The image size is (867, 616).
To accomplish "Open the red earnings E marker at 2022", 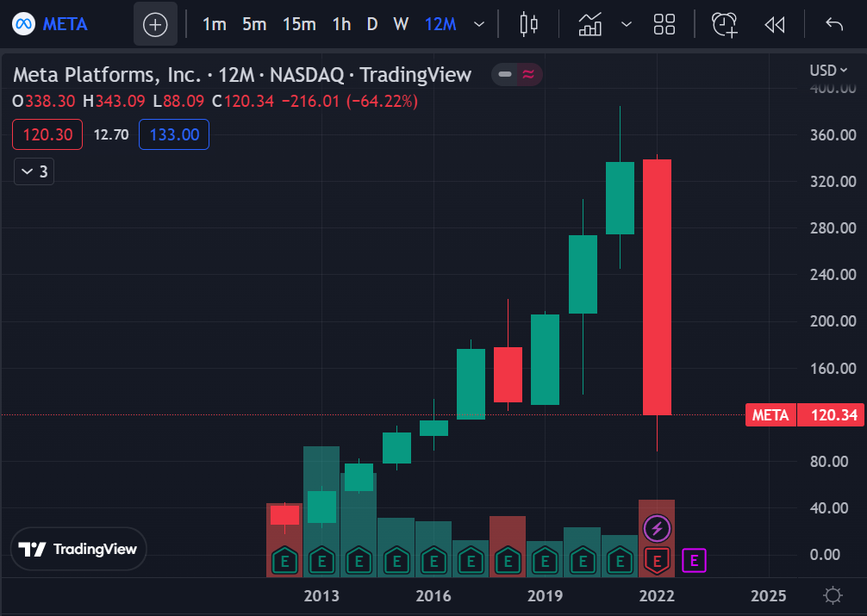I will [x=657, y=562].
